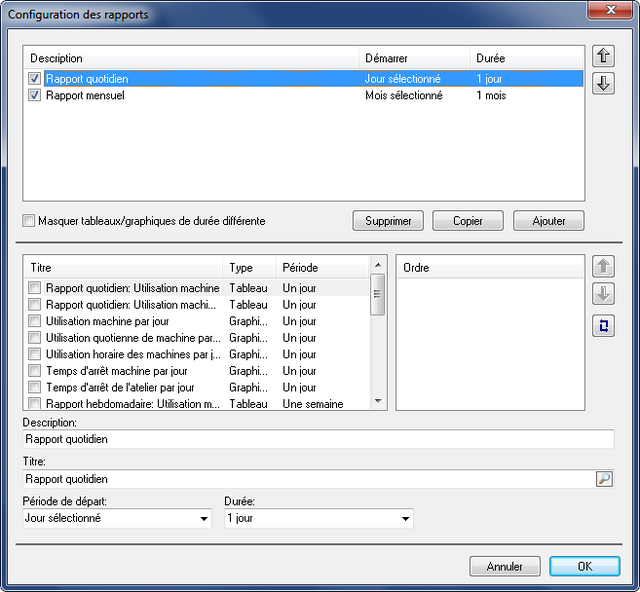Screen dimensions: 640x592
Task: Click the Une semaine period cell
Action: [x=313, y=404]
